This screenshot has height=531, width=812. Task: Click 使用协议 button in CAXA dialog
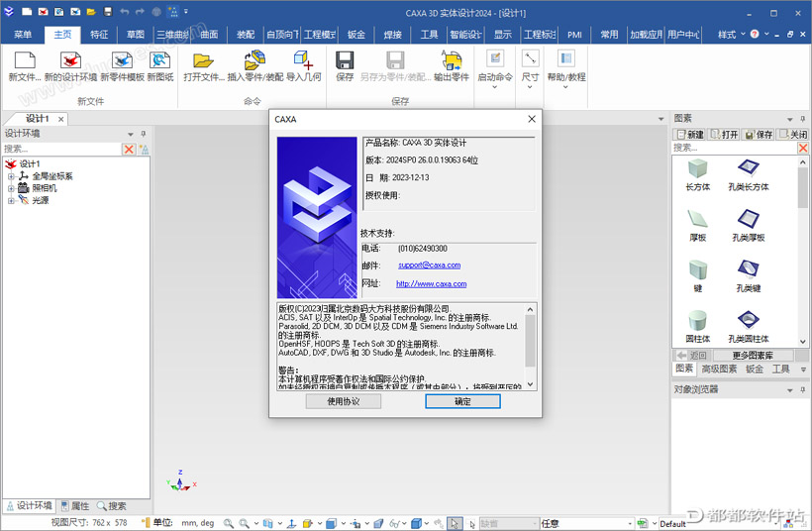coord(344,401)
